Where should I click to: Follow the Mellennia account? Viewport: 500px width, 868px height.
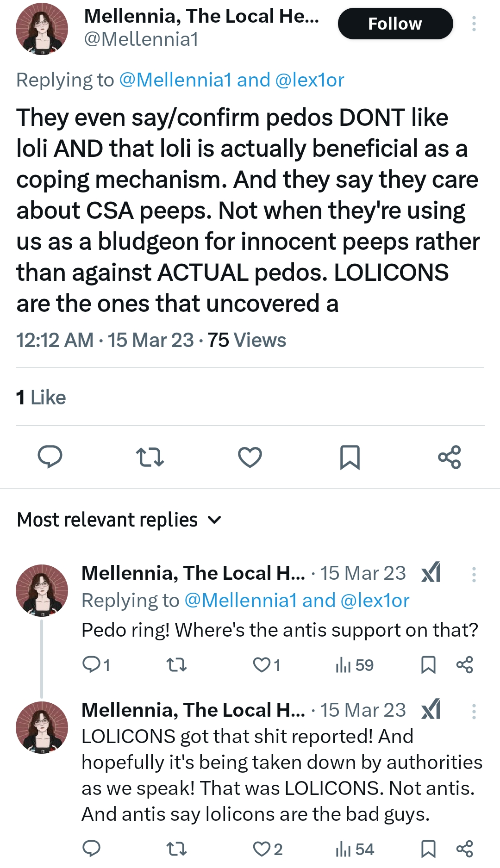(395, 24)
